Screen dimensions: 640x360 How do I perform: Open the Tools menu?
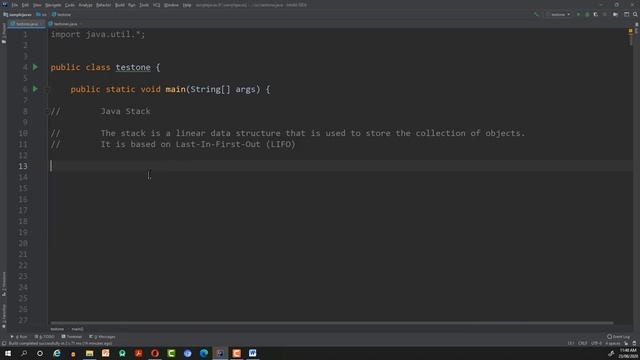click(144, 5)
